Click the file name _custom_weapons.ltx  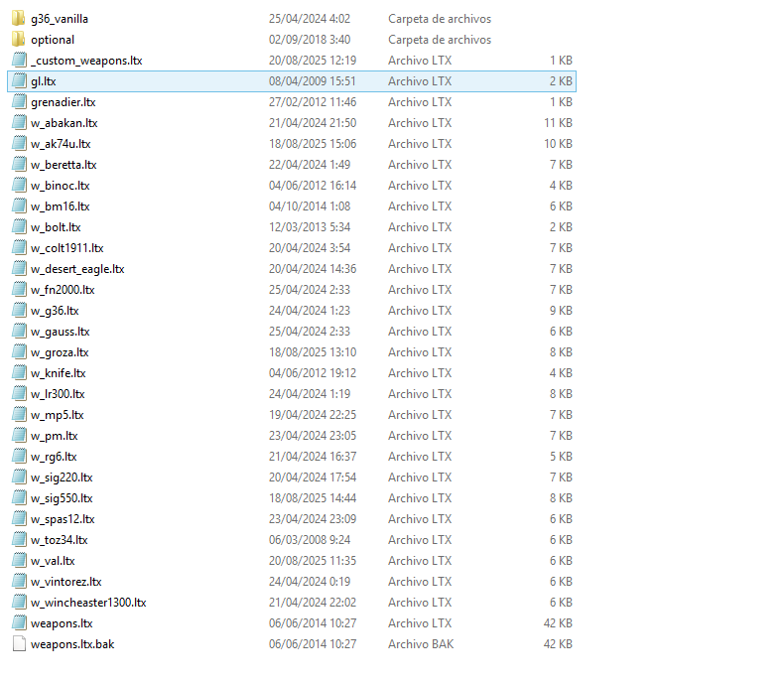[86, 61]
